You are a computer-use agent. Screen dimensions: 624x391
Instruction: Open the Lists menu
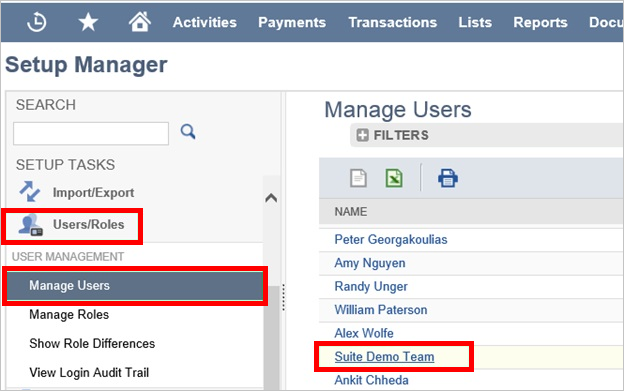(475, 22)
